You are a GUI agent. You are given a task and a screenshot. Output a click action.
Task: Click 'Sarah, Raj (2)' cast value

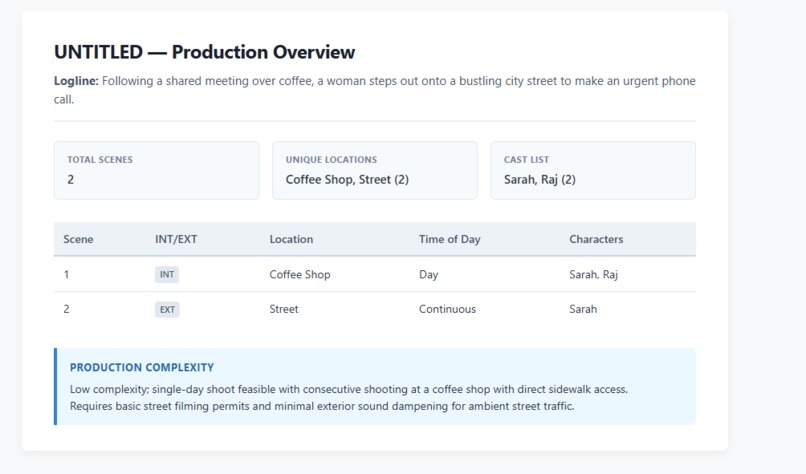539,179
